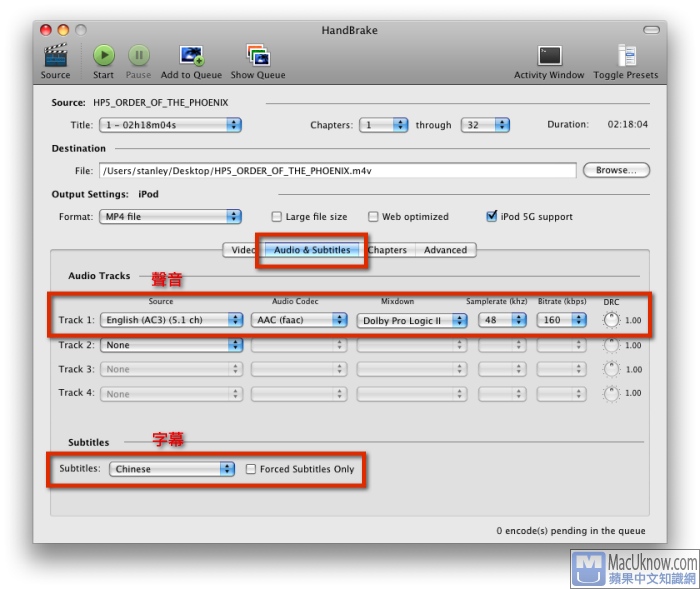This screenshot has width=700, height=589.
Task: Switch to the Chapters tab
Action: (386, 250)
